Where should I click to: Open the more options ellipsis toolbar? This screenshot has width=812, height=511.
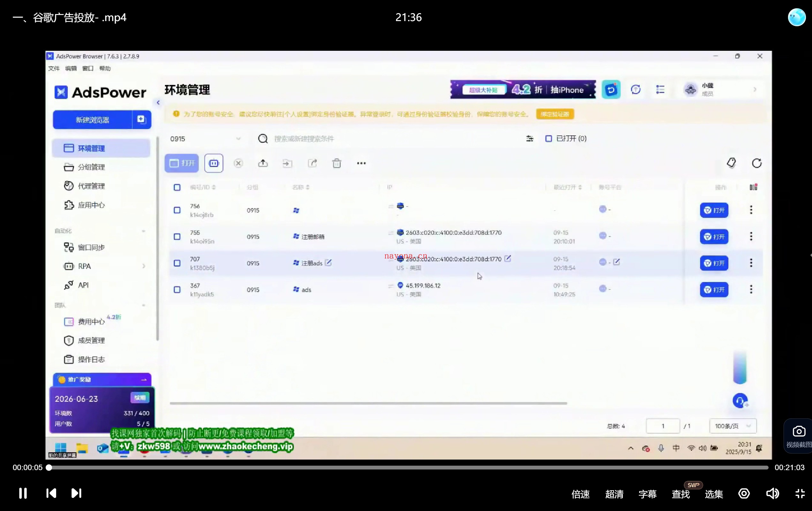pyautogui.click(x=361, y=164)
